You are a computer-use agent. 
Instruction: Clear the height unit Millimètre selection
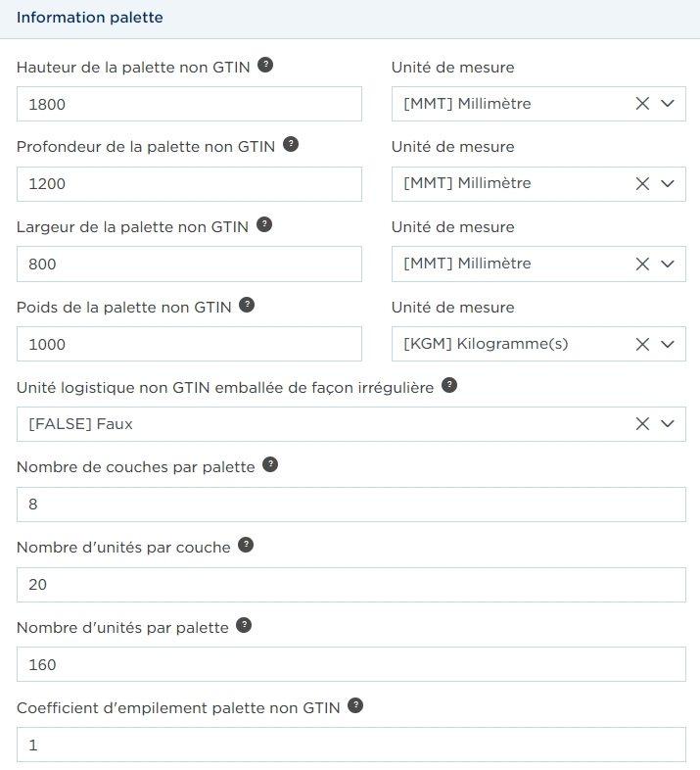642,104
